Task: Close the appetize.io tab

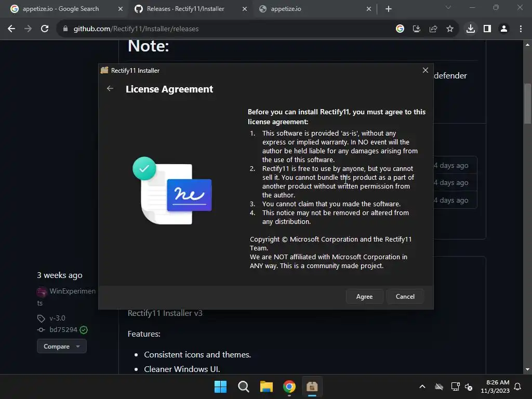Action: [369, 9]
